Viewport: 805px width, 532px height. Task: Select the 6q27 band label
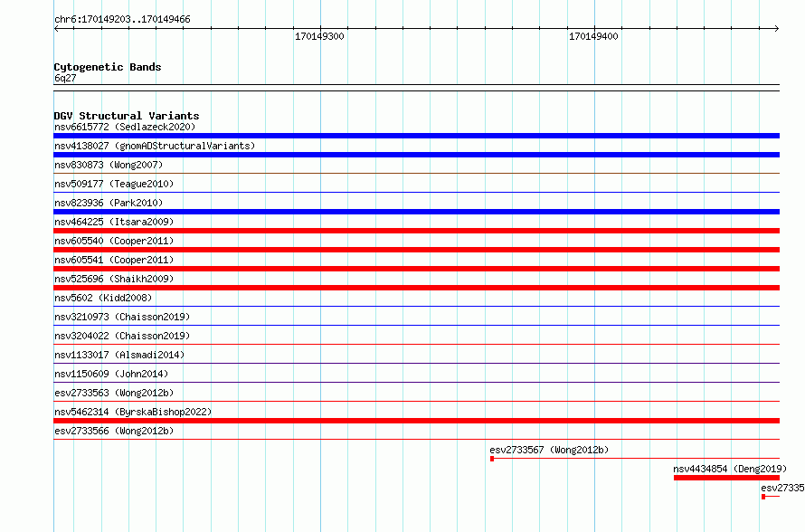(x=65, y=78)
